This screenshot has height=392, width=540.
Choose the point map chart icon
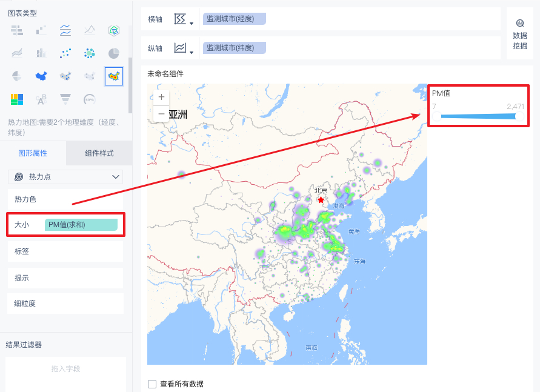pos(65,76)
